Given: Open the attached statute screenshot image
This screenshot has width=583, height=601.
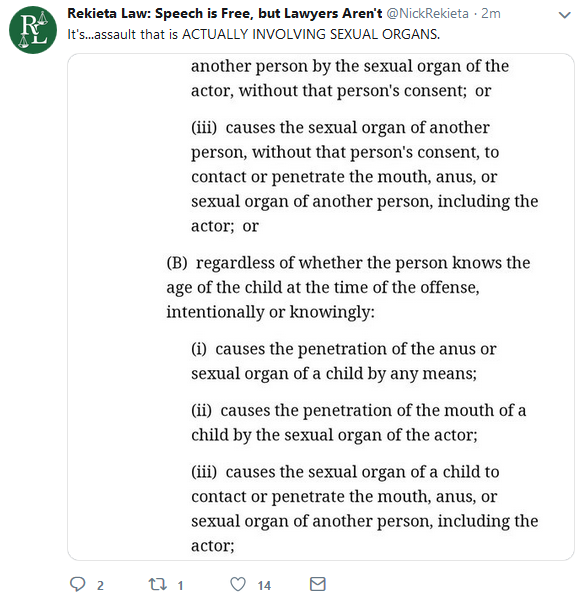Looking at the screenshot, I should tap(321, 307).
